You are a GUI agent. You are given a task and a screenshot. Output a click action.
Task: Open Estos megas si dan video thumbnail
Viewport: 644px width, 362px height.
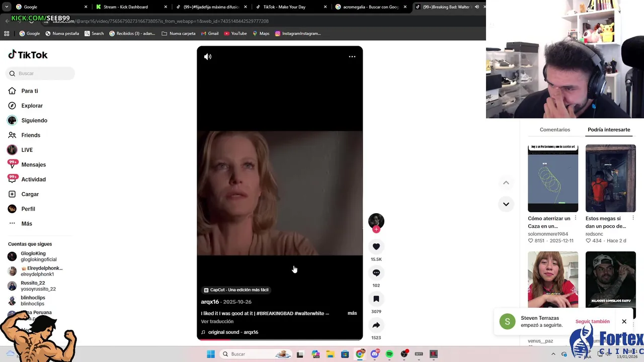[611, 178]
